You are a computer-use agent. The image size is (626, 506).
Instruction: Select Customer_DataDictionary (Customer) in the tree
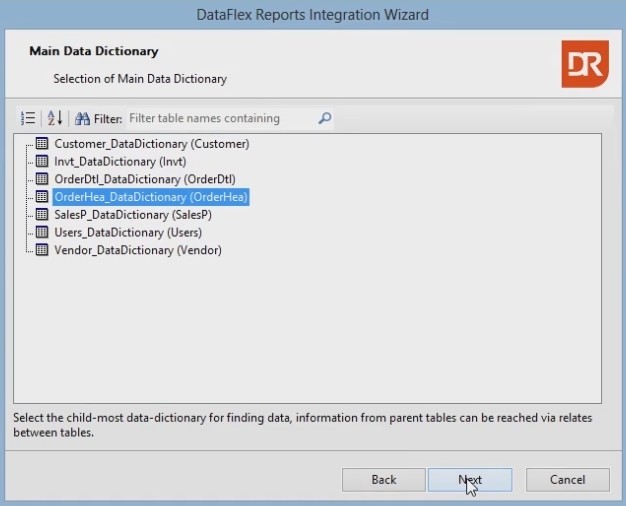coord(151,144)
